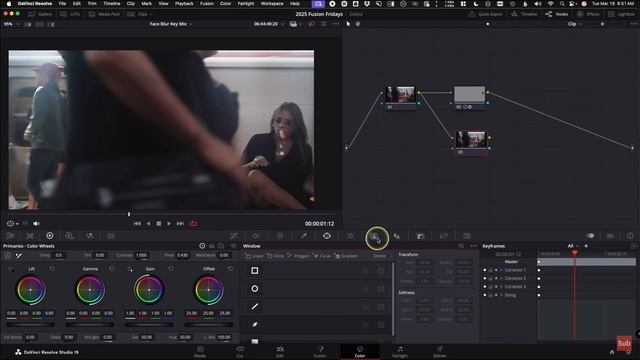Open the Power Window palette
The width and height of the screenshot is (640, 360).
327,236
